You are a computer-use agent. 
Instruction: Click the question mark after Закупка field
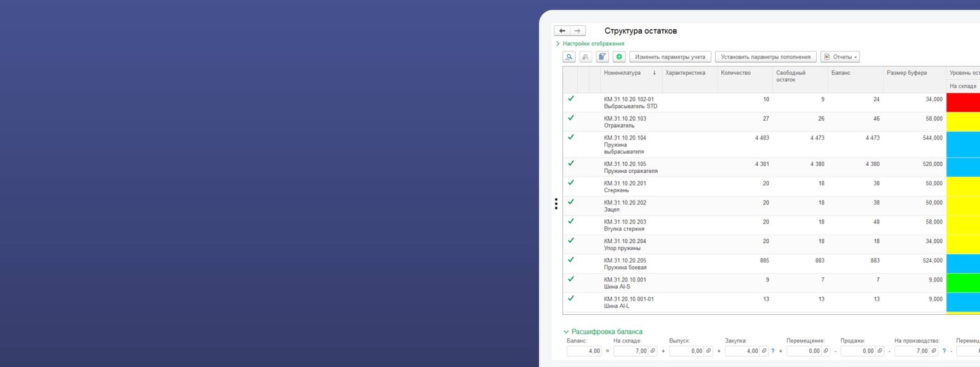[772, 351]
